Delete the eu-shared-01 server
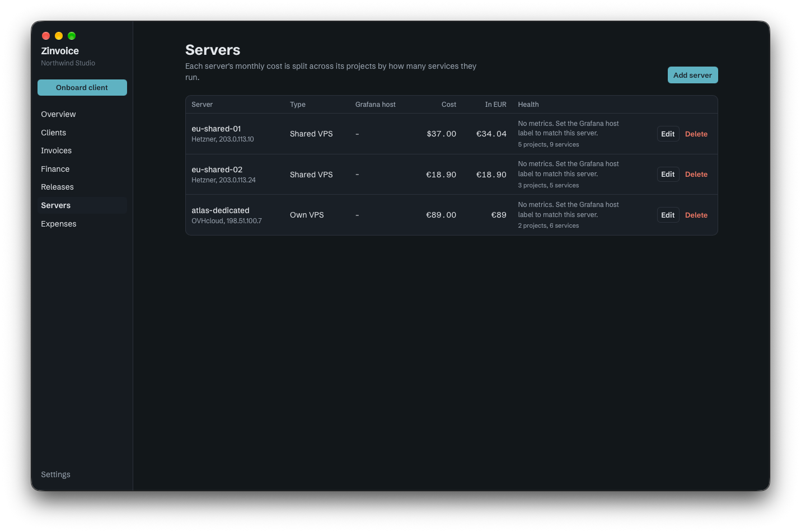801x532 pixels. pos(696,134)
